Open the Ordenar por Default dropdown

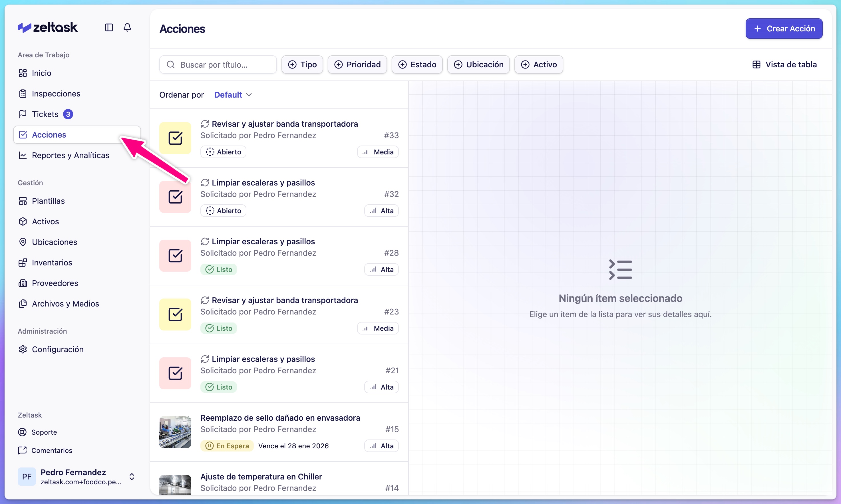232,94
